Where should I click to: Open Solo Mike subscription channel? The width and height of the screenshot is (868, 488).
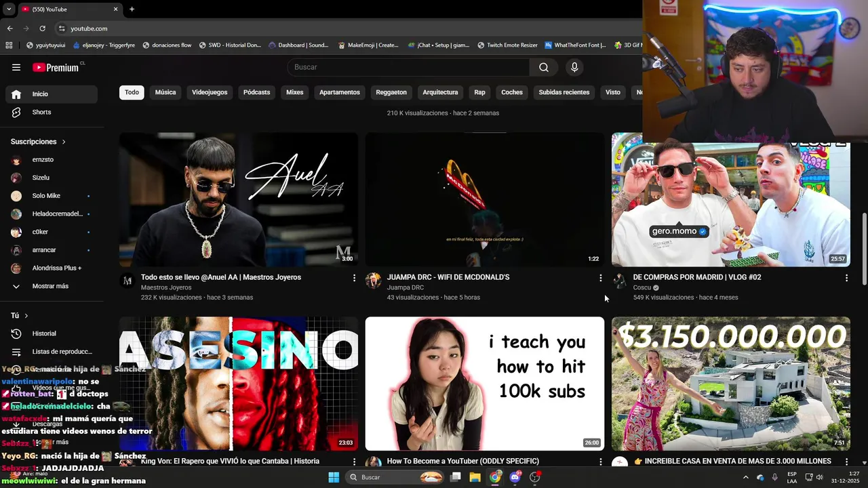pyautogui.click(x=52, y=196)
